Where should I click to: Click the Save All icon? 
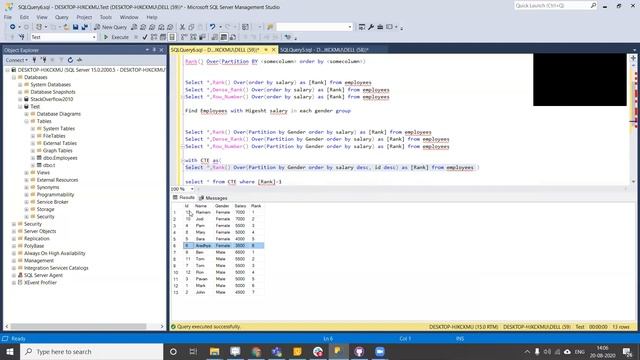(84, 27)
